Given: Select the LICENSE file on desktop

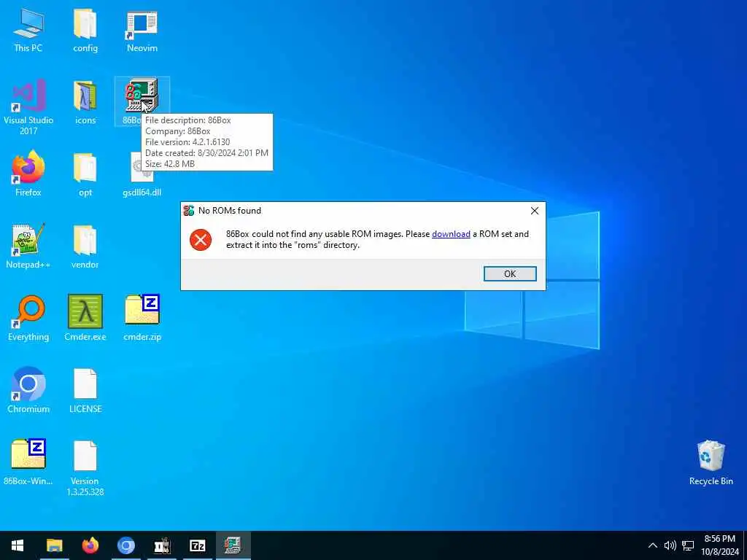Looking at the screenshot, I should [85, 391].
